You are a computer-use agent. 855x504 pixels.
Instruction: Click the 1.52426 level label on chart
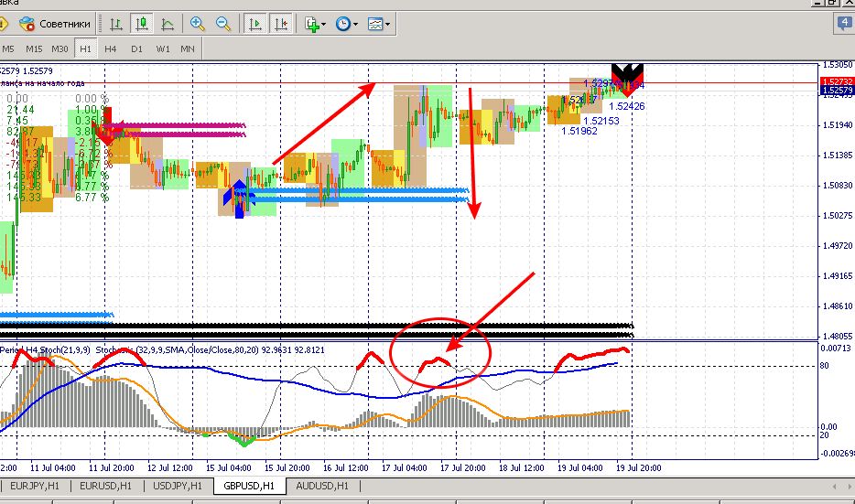click(626, 107)
